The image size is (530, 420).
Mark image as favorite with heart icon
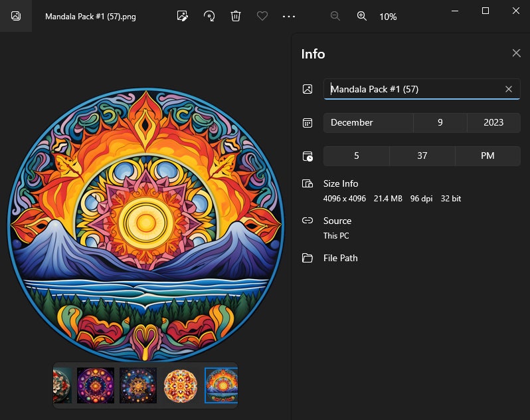(262, 16)
